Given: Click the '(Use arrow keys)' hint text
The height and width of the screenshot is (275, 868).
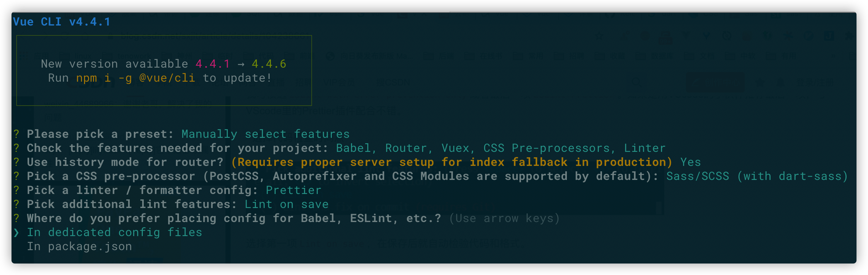Looking at the screenshot, I should 504,218.
